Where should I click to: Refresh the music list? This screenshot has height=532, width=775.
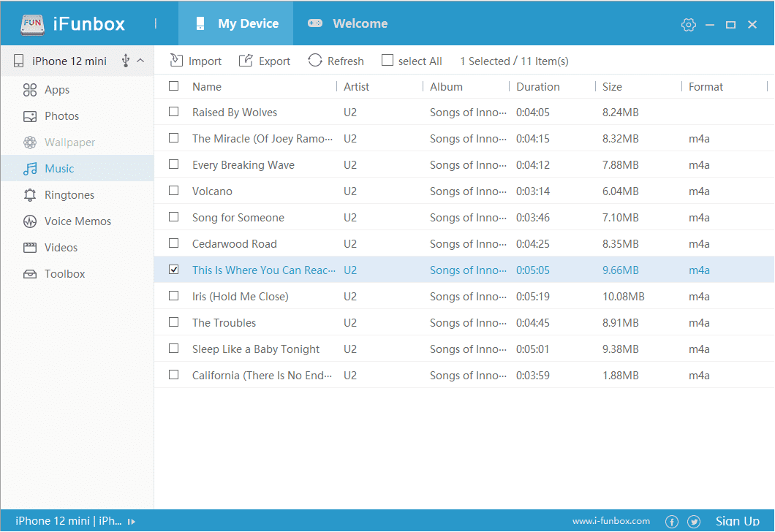(x=336, y=61)
